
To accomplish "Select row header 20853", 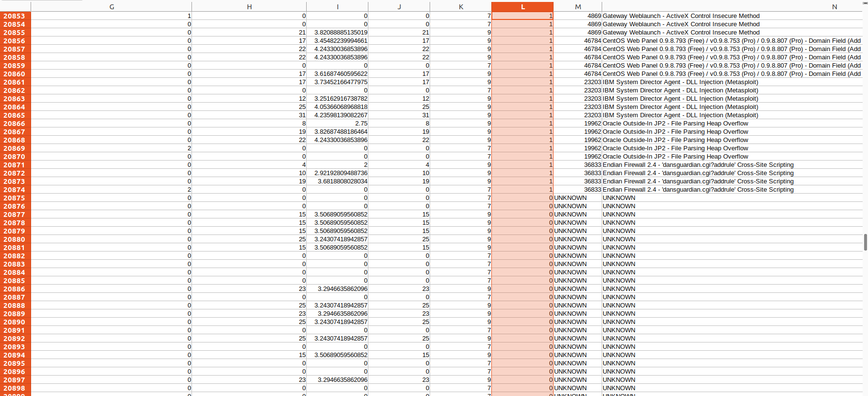I will coord(15,16).
